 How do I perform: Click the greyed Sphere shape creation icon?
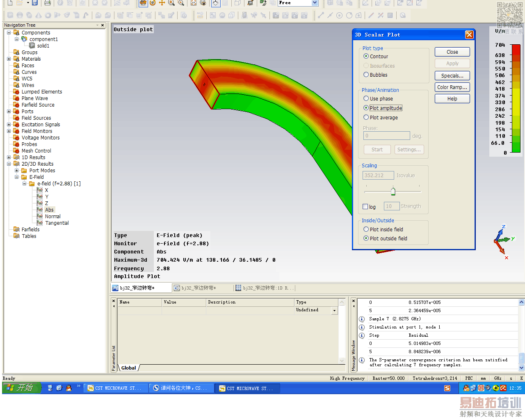click(20, 15)
